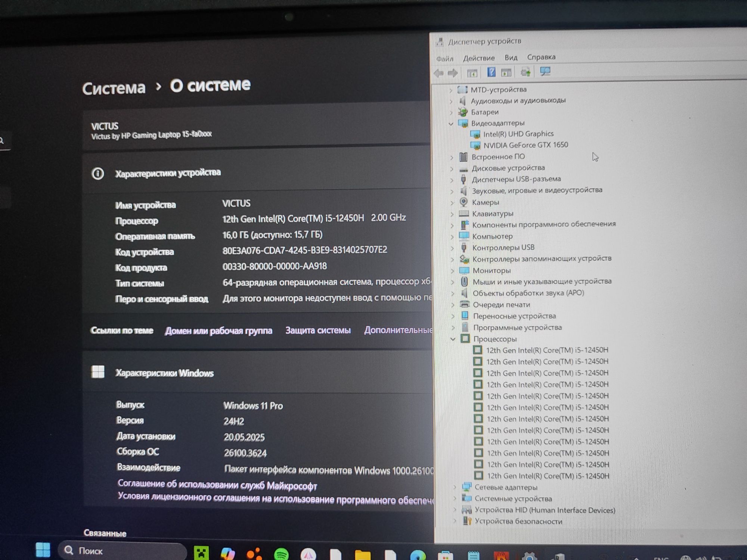Viewport: 747px width, 560px height.
Task: Click the Контроллеры USB icon
Action: (x=464, y=248)
